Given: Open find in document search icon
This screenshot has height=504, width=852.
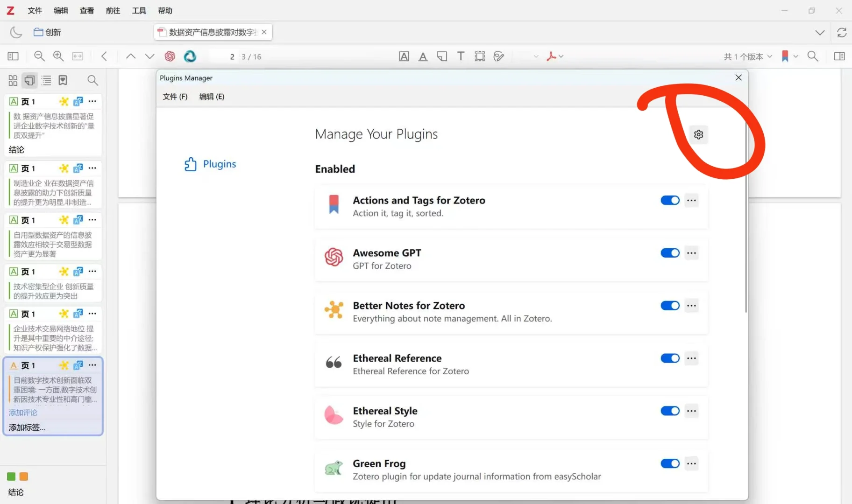Looking at the screenshot, I should [813, 56].
